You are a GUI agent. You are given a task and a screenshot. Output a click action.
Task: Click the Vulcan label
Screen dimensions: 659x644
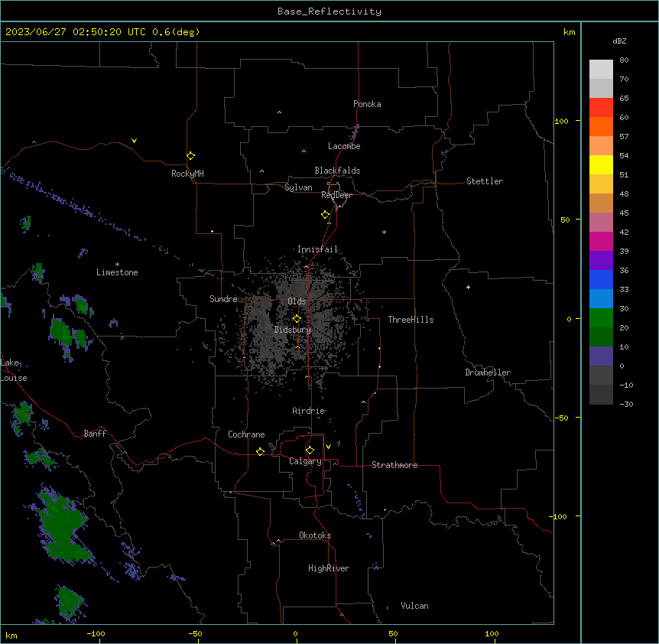tap(414, 606)
